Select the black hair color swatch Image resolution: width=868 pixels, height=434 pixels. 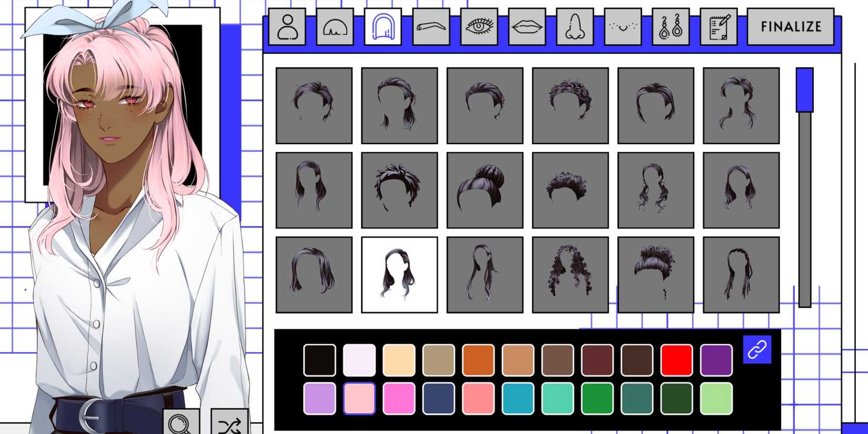(319, 360)
